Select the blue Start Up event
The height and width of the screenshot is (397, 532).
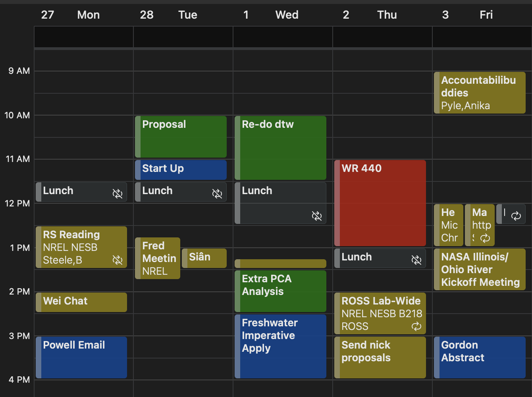pos(181,170)
